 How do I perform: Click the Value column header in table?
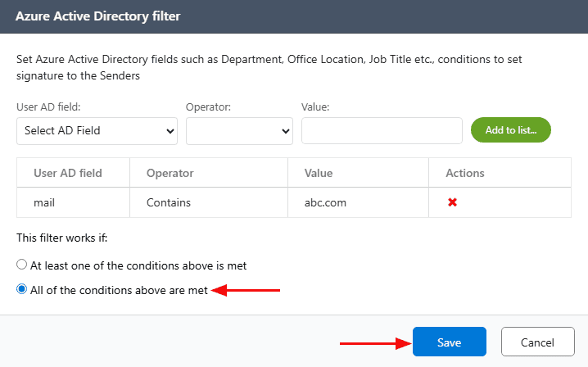click(319, 173)
